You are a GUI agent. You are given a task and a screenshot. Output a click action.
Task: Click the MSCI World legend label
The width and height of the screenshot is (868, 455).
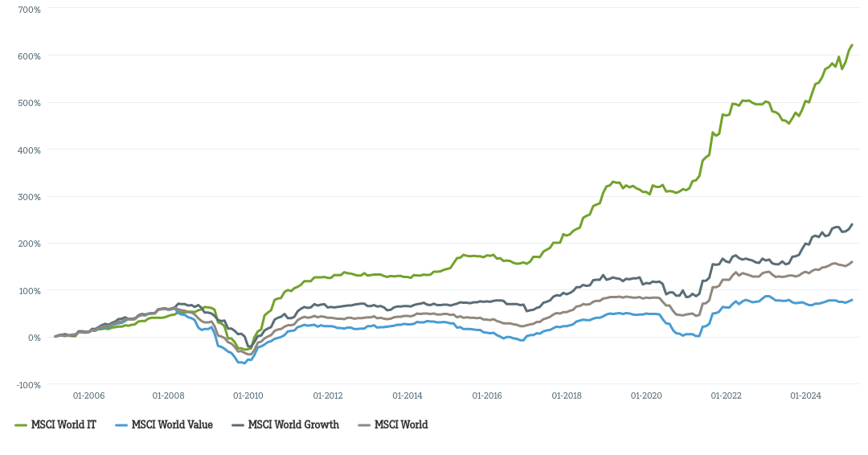401,424
